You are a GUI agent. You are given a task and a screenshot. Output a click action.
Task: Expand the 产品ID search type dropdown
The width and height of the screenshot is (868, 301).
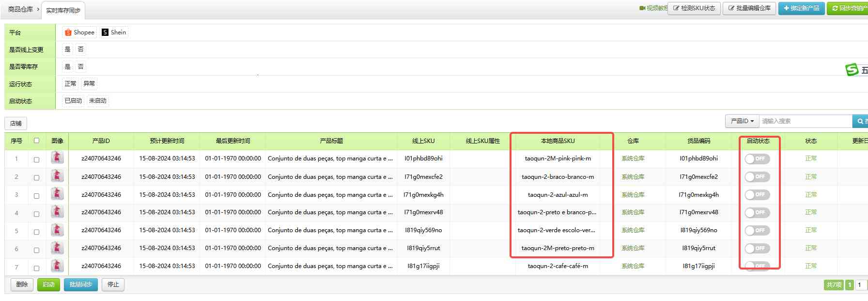coord(742,121)
